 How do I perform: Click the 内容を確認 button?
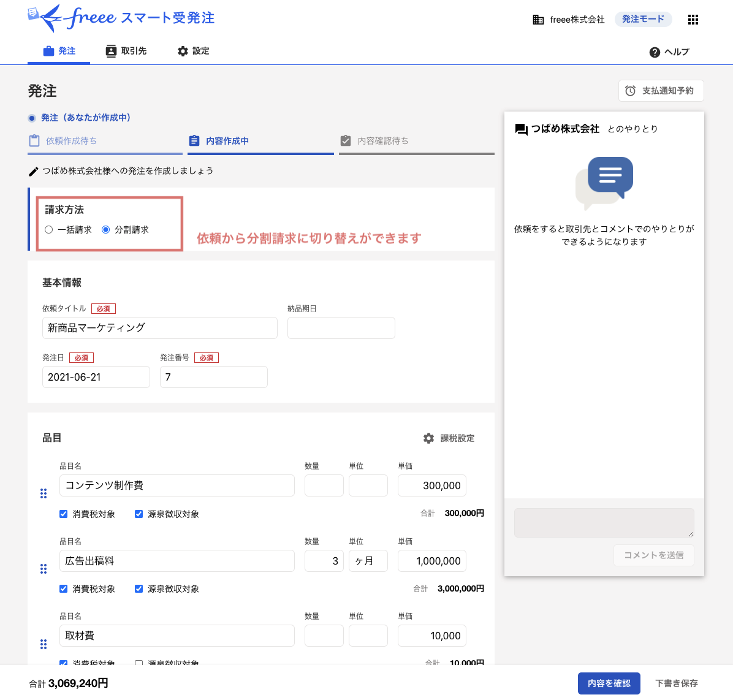[609, 683]
